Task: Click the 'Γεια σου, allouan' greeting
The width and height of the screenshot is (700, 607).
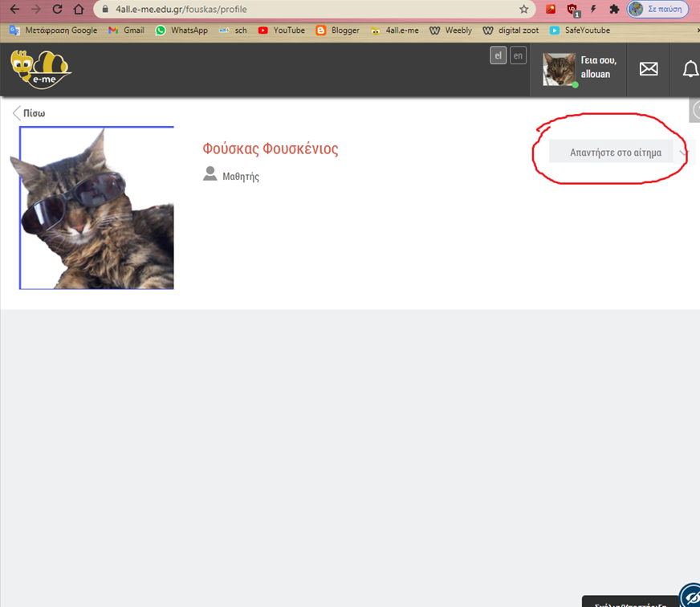Action: (599, 67)
